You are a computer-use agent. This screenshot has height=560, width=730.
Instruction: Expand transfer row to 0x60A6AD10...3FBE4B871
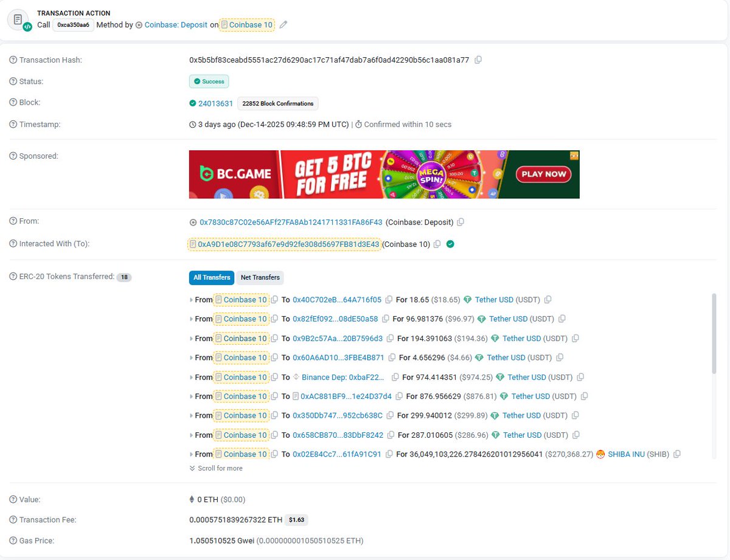click(192, 358)
